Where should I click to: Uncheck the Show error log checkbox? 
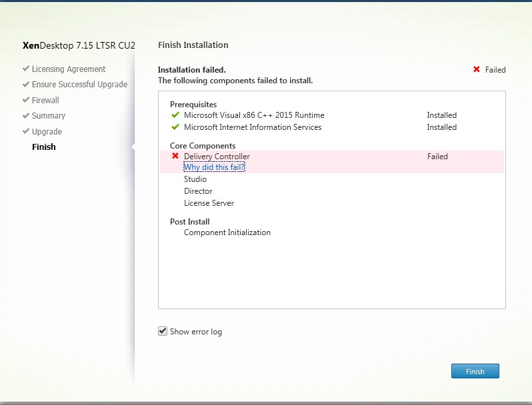[163, 331]
